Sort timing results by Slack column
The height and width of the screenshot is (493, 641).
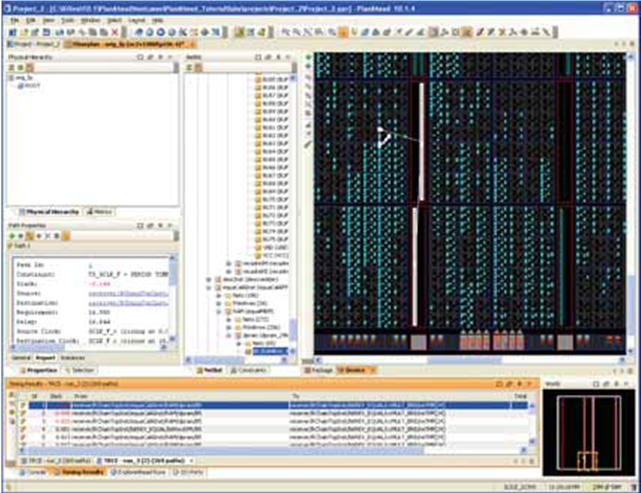coord(56,396)
